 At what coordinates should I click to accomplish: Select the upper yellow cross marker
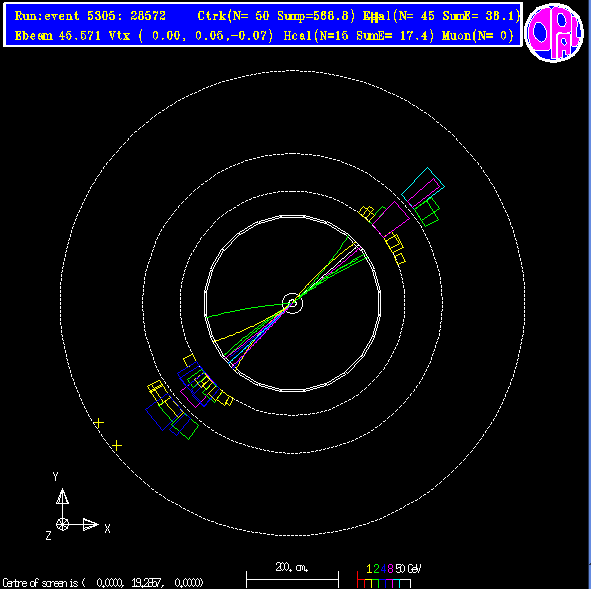tap(98, 423)
